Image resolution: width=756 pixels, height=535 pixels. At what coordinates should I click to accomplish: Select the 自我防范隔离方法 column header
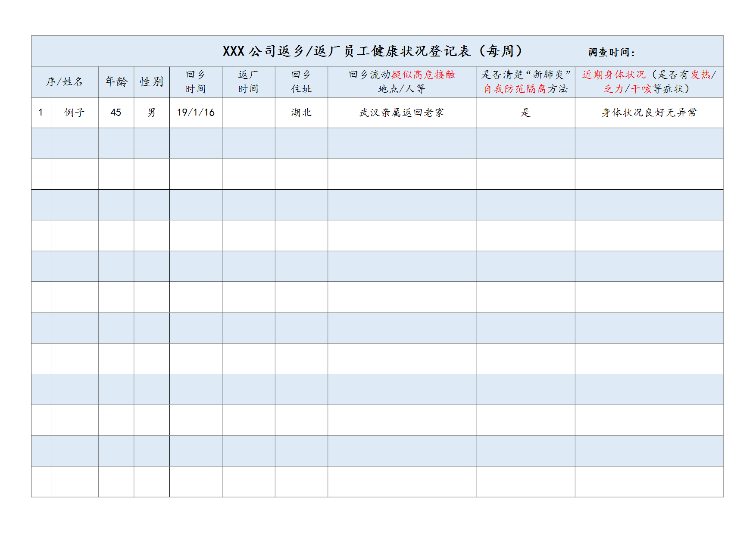525,81
